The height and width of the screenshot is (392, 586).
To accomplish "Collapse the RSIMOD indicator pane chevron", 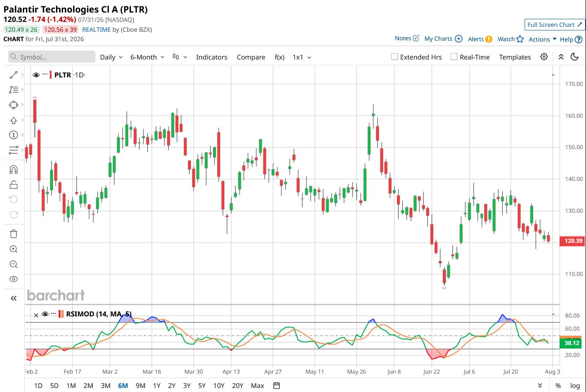I will [x=553, y=315].
